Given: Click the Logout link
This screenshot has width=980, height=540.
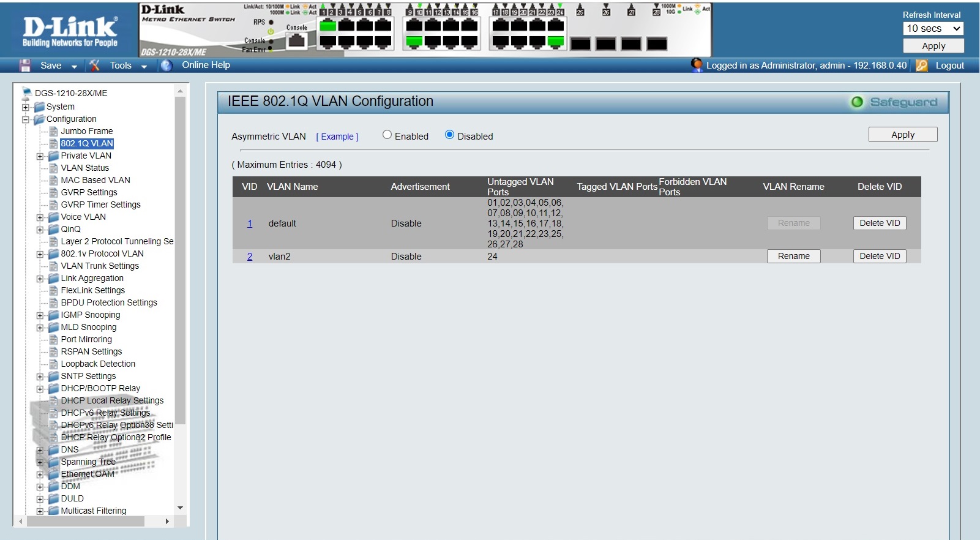Looking at the screenshot, I should pyautogui.click(x=949, y=66).
